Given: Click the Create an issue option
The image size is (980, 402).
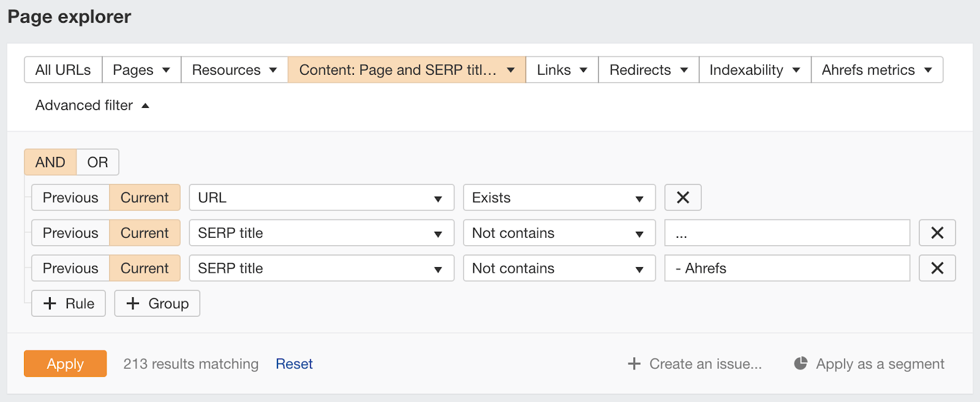Looking at the screenshot, I should 695,364.
